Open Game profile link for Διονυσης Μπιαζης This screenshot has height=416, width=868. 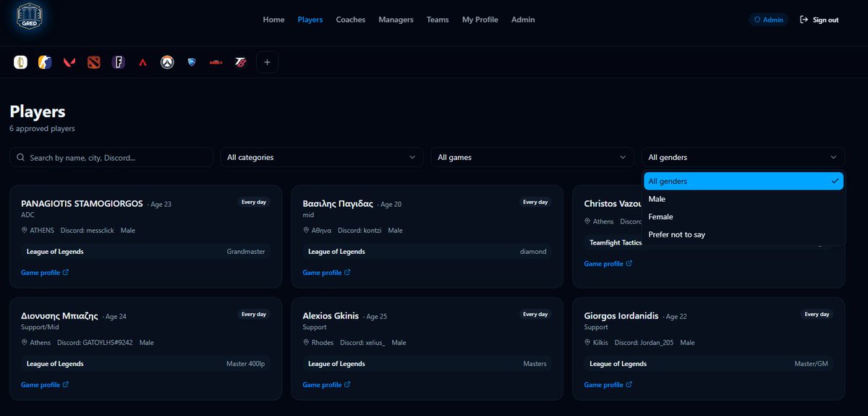(x=45, y=385)
